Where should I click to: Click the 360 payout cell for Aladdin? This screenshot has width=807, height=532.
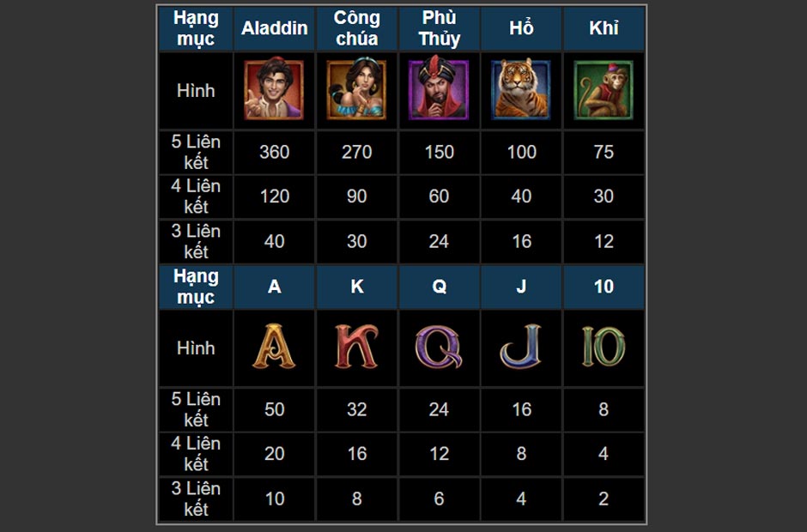point(275,152)
